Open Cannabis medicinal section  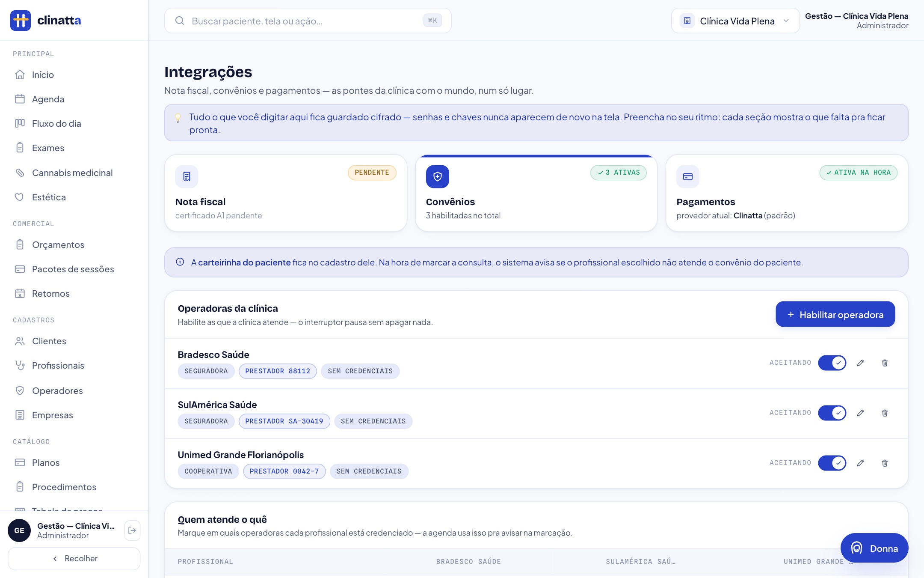[74, 173]
